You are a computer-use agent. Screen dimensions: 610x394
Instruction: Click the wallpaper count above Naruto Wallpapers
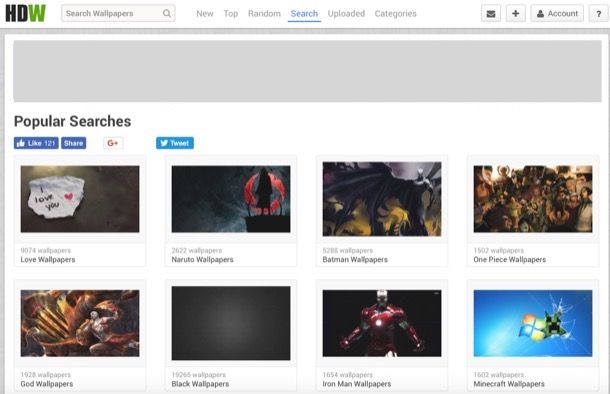point(196,250)
